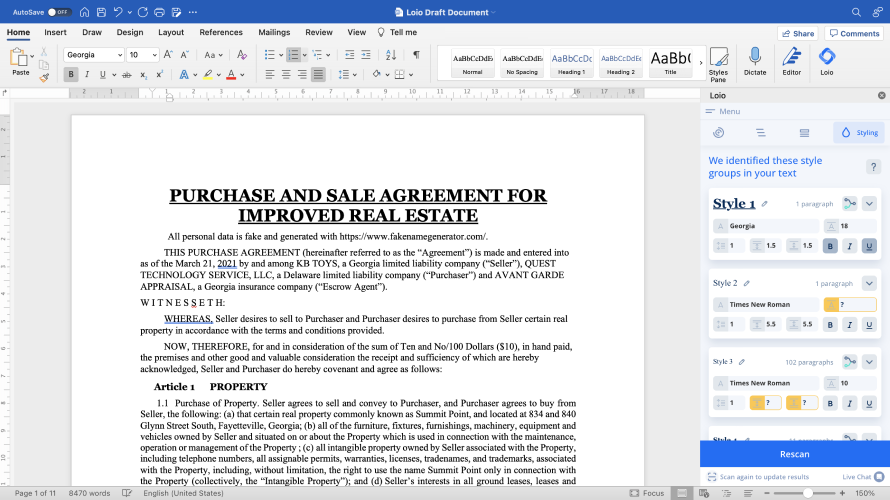Click the Format Painter brush icon
Viewport: 890px width, 500px height.
44,77
